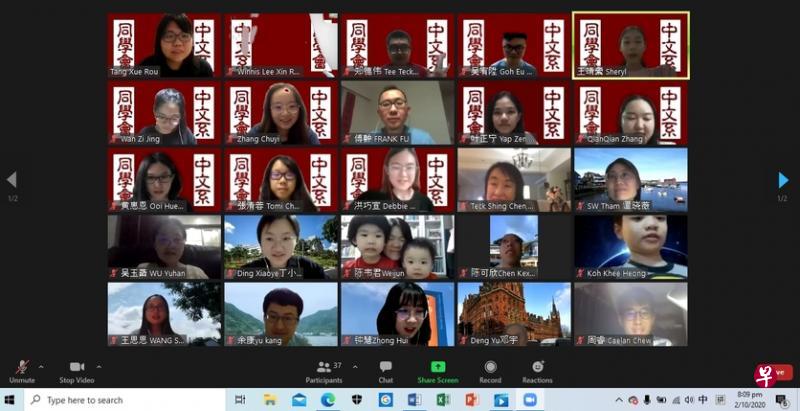The width and height of the screenshot is (800, 411).
Task: Select Yap Zen's video tile
Action: click(514, 112)
